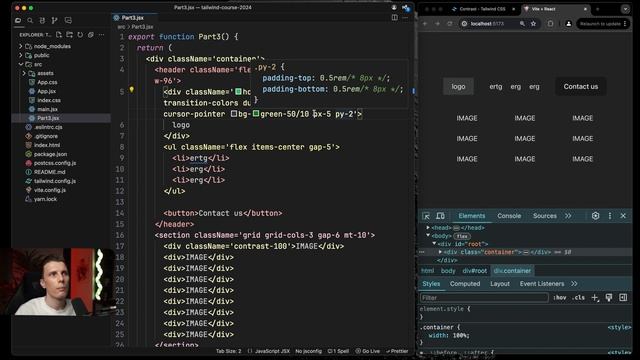Open the Event Listeners tab
The height and width of the screenshot is (360, 640).
tap(542, 284)
